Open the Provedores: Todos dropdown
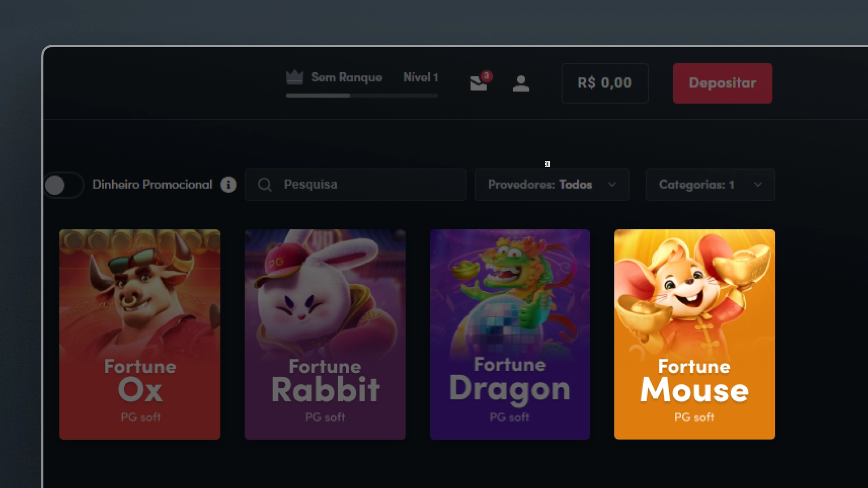Image resolution: width=868 pixels, height=488 pixels. pyautogui.click(x=552, y=185)
